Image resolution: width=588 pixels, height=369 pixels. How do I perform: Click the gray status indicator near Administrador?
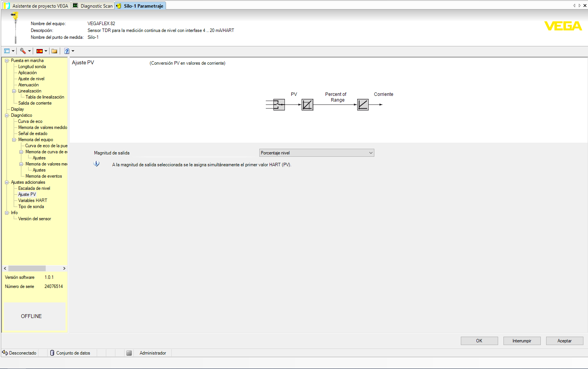pos(129,353)
